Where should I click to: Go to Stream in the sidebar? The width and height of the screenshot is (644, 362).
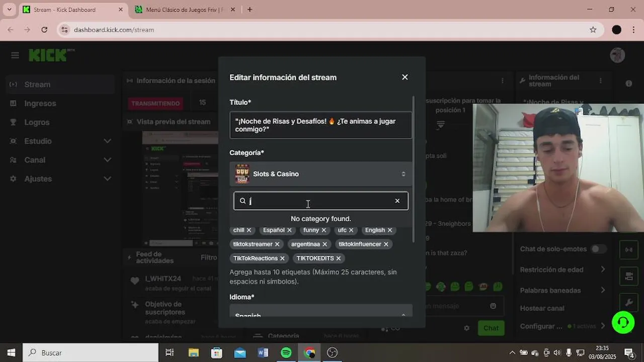coord(61,84)
